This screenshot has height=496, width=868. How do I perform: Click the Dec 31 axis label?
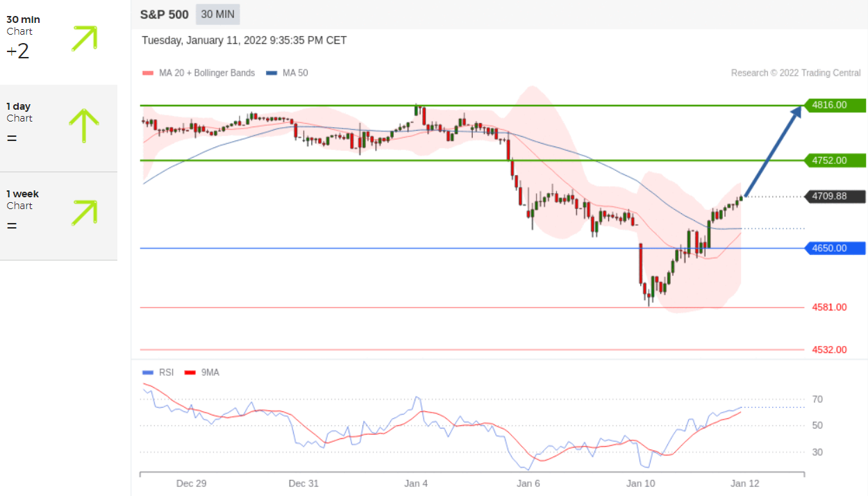coord(303,483)
